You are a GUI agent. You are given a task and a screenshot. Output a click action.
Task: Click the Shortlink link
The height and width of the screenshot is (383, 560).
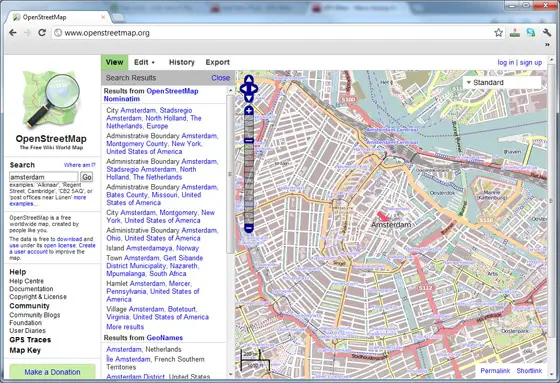(x=529, y=370)
